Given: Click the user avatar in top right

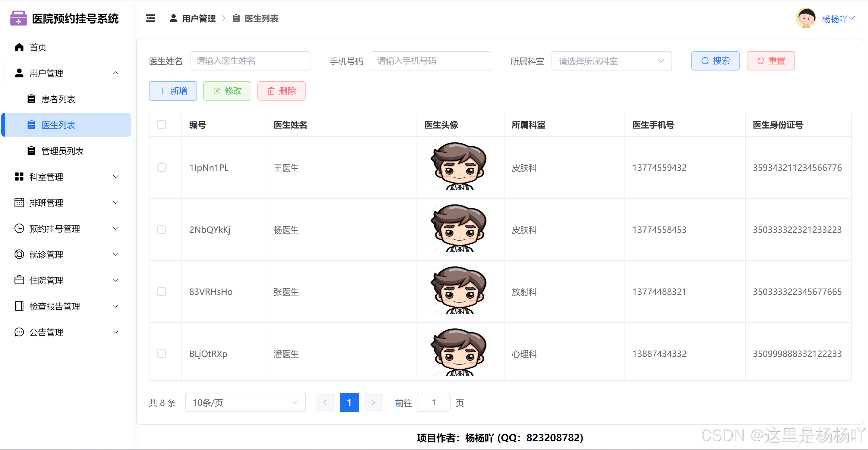Looking at the screenshot, I should (805, 19).
